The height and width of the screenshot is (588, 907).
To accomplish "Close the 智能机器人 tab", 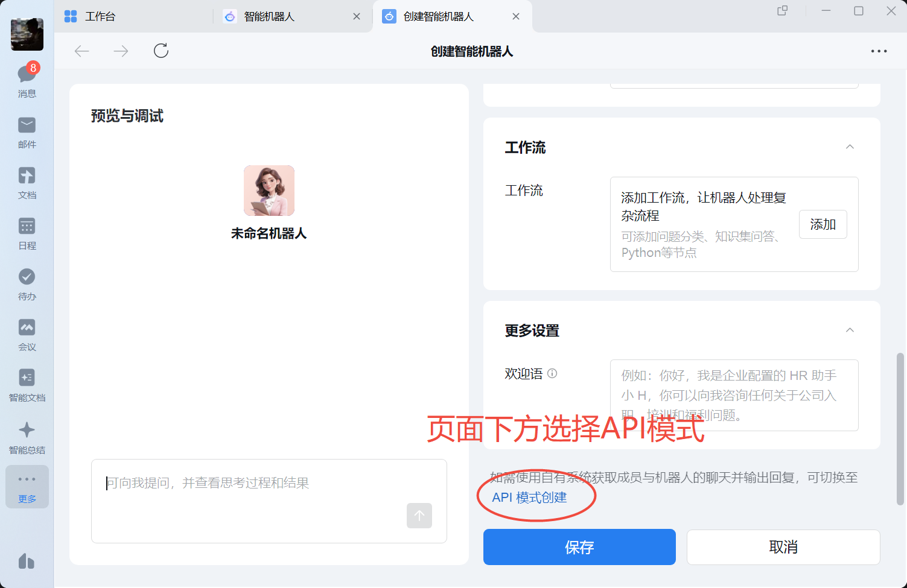I will tap(357, 16).
